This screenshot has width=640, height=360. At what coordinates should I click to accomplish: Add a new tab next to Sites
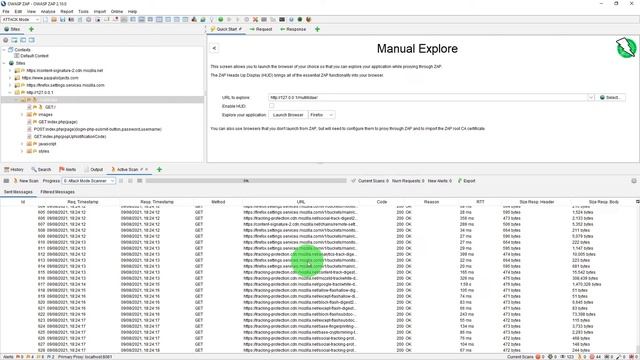point(31,29)
